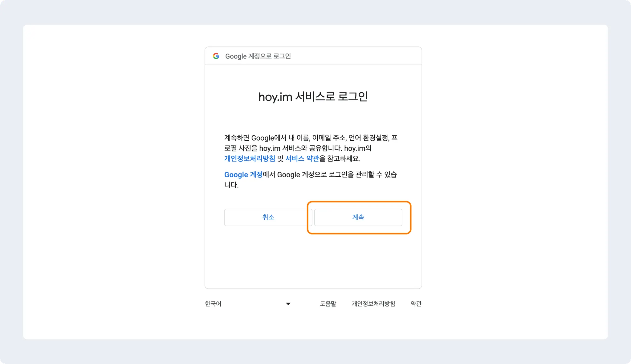Open the footer 개인정보처리방침 link

[x=373, y=304]
